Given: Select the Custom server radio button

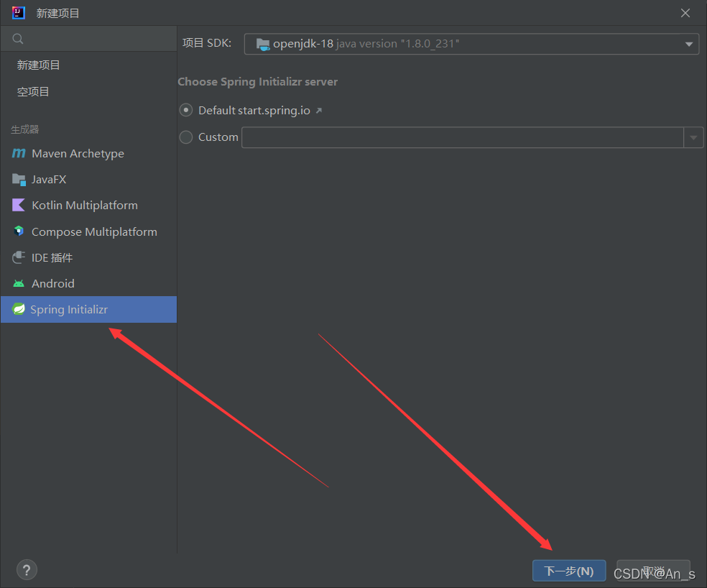Looking at the screenshot, I should click(186, 137).
